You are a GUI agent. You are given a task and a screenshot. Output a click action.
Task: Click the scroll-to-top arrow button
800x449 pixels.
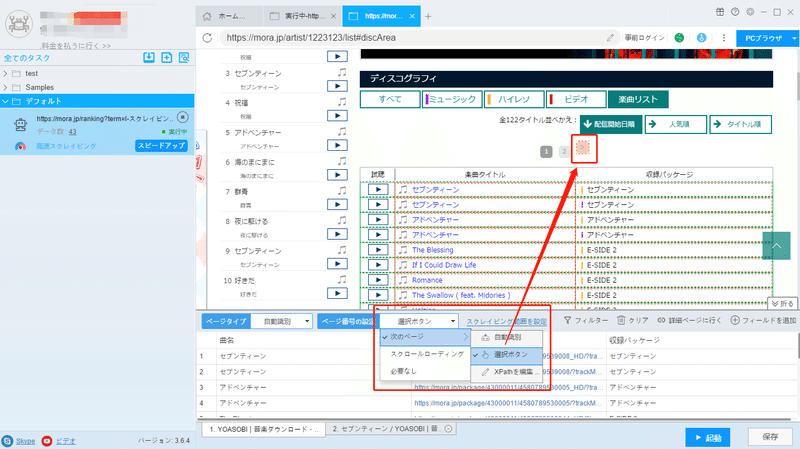click(x=776, y=246)
